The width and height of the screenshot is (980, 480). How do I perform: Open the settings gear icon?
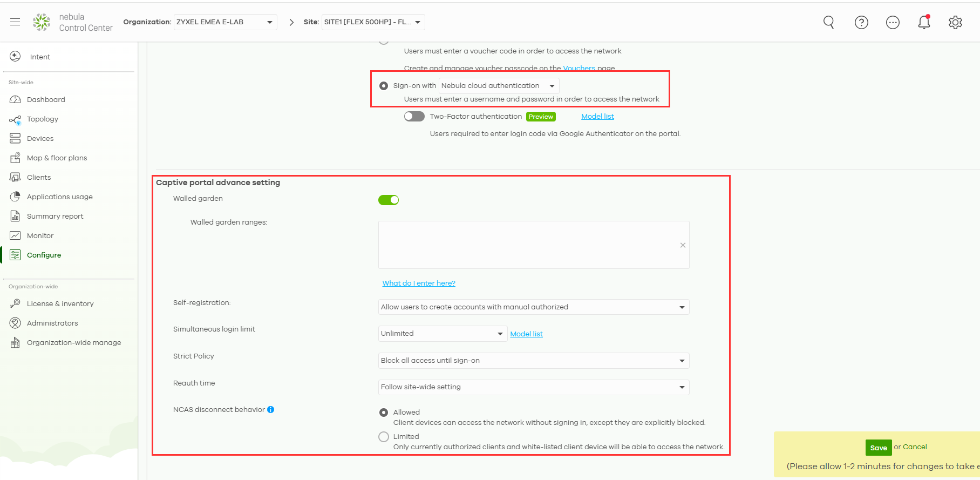tap(955, 22)
